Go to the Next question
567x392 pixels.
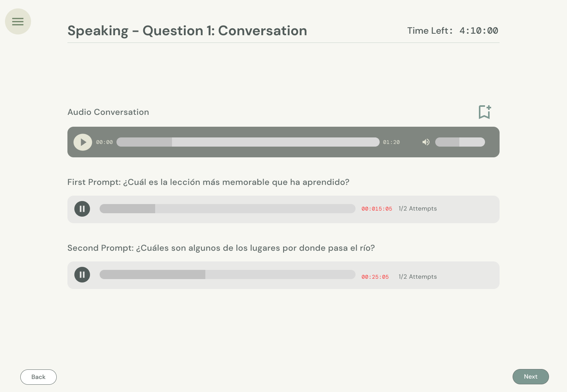(531, 377)
